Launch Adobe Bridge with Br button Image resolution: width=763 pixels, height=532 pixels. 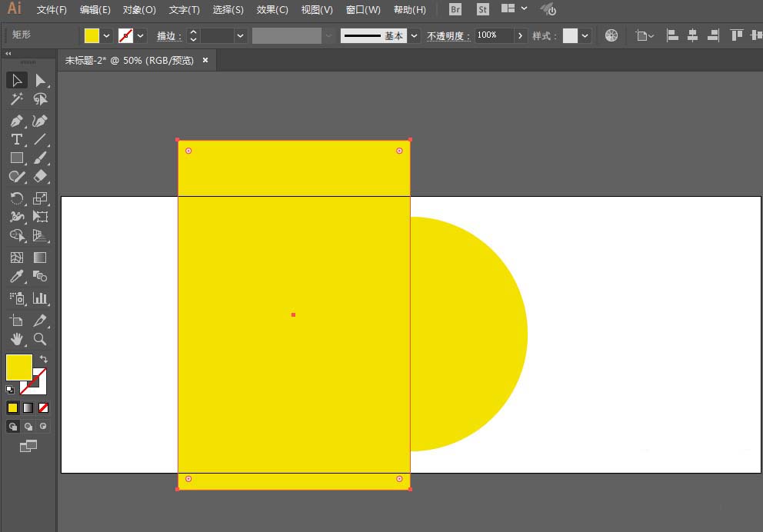pos(455,9)
